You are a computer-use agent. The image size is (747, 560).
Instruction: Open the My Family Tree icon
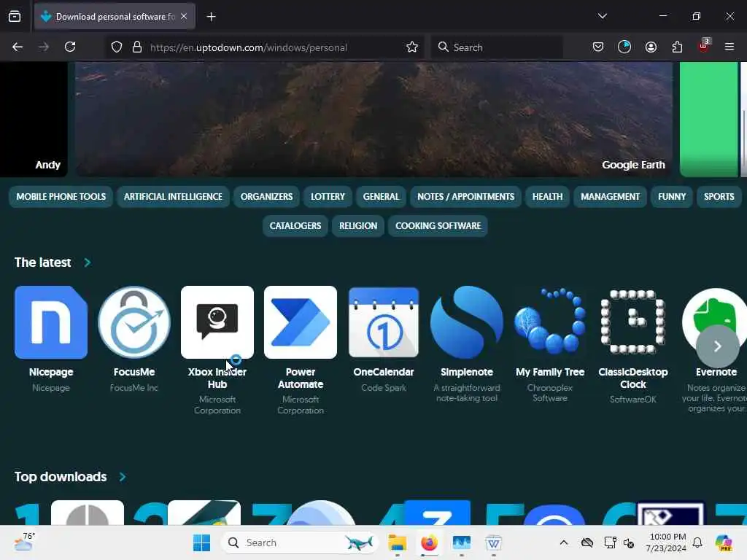(x=550, y=322)
